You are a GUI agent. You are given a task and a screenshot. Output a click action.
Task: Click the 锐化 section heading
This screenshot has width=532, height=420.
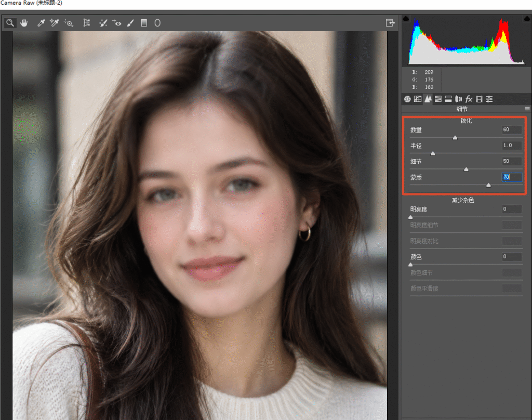466,121
